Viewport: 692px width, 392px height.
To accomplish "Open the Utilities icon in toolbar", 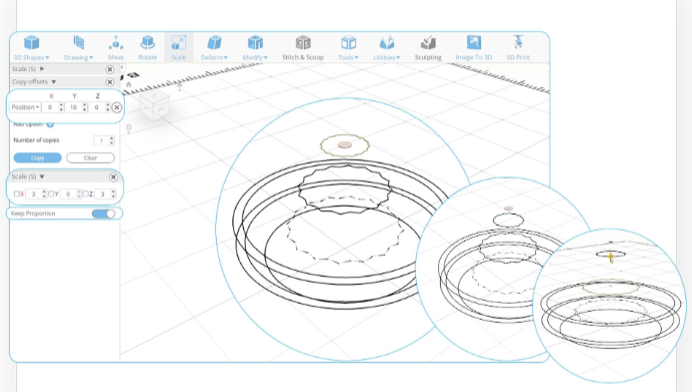I will 387,43.
